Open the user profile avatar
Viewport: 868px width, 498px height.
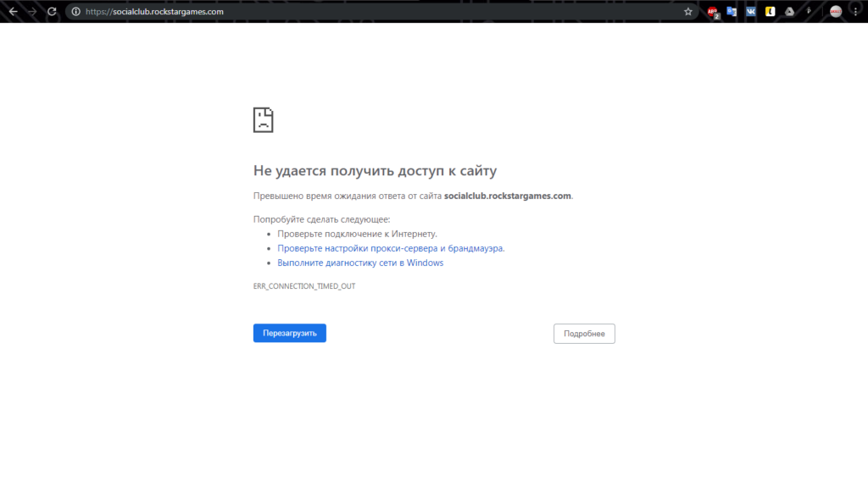pyautogui.click(x=836, y=11)
